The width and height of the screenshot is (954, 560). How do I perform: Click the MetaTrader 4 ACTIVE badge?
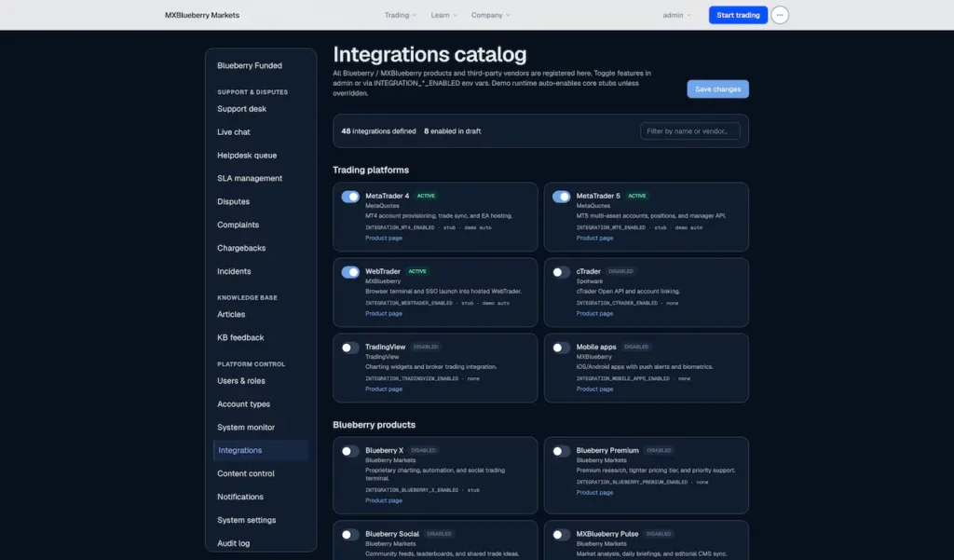tap(426, 196)
